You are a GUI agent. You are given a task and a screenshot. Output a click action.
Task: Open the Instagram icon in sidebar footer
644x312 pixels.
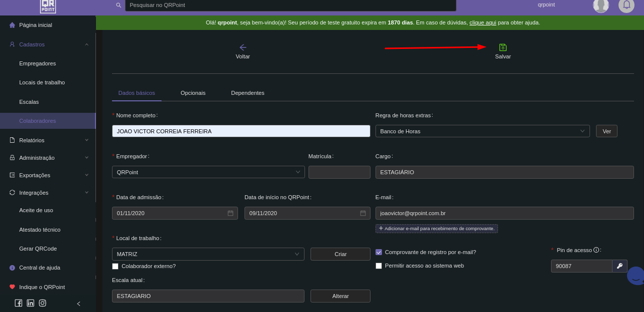pyautogui.click(x=42, y=303)
